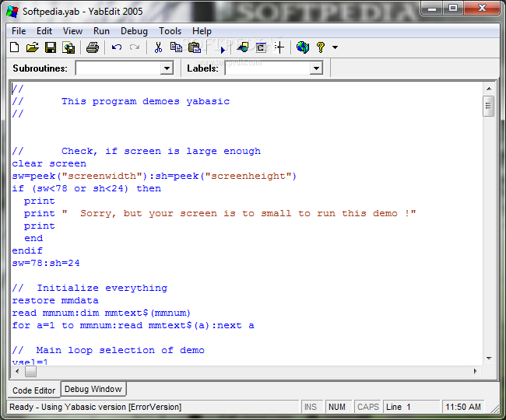Print the document with the printer icon

pos(93,47)
